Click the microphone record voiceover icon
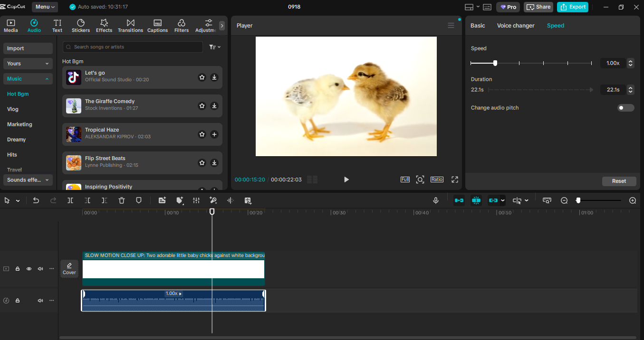This screenshot has width=644, height=340. pos(436,200)
